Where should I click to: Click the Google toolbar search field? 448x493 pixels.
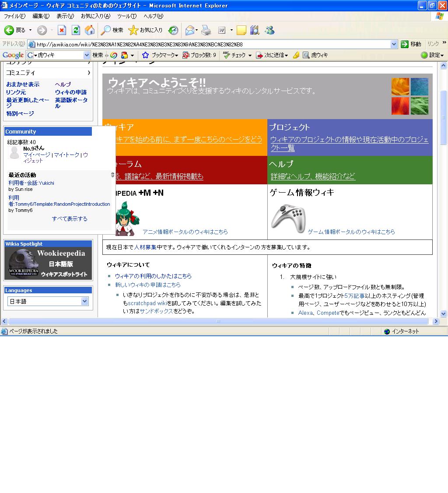click(59, 55)
